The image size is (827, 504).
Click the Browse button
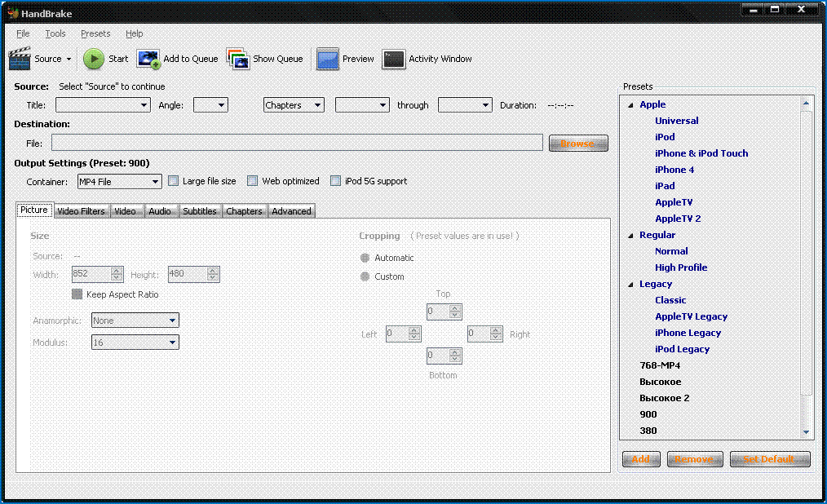[578, 144]
